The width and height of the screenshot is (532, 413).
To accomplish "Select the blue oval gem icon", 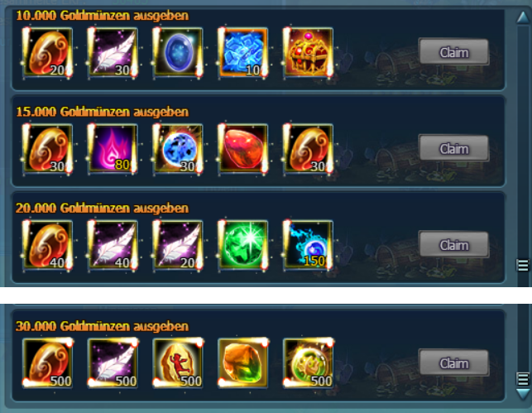I will pos(178,53).
